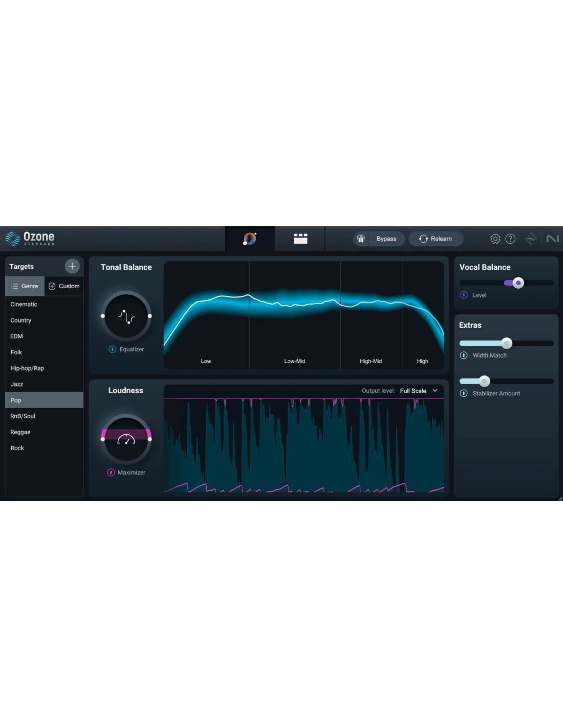Screen dimensions: 563x728
Task: Click the Equalizer dial right handle dot
Action: [x=149, y=316]
